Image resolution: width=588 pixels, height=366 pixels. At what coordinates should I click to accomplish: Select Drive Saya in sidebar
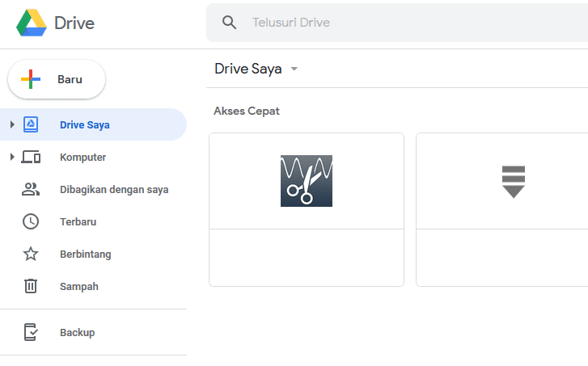coord(93,124)
